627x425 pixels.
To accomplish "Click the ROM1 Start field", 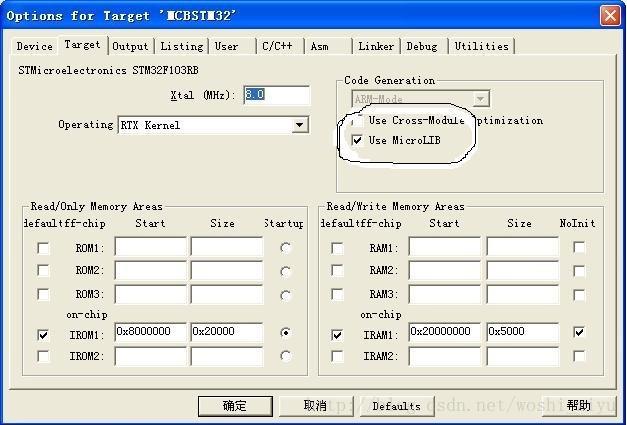I will tap(151, 247).
